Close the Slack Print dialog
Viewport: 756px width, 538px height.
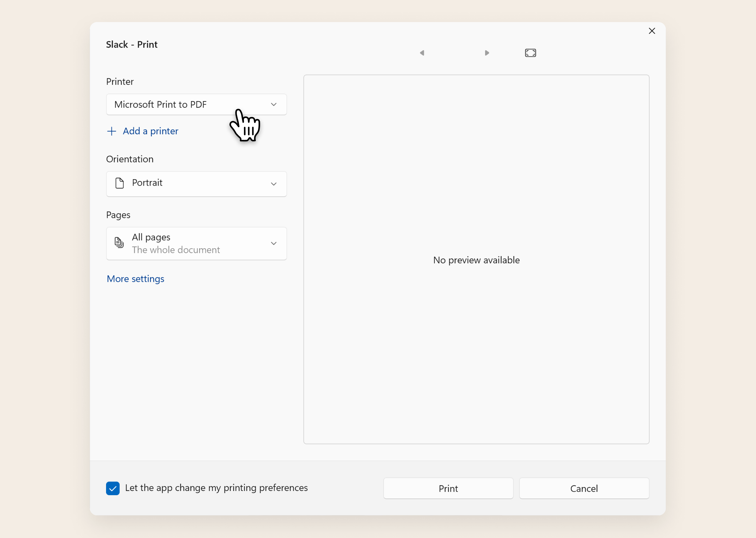[x=652, y=31]
